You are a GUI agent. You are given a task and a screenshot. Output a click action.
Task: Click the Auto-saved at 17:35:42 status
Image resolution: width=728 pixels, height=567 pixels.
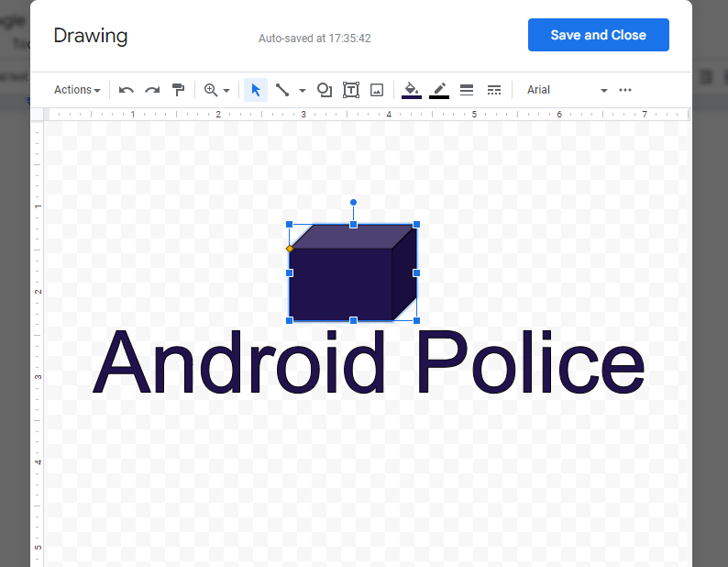pos(314,39)
